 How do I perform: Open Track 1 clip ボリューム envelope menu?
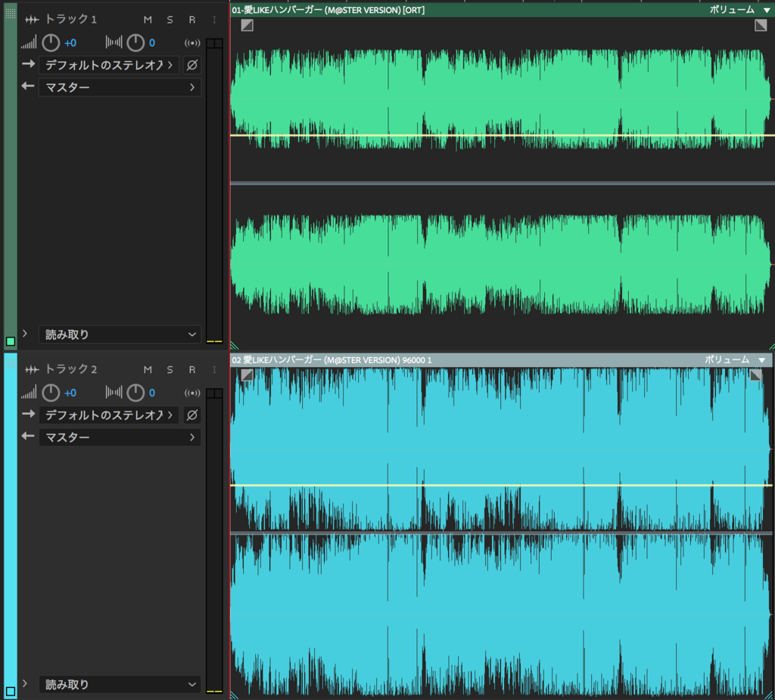coord(740,10)
